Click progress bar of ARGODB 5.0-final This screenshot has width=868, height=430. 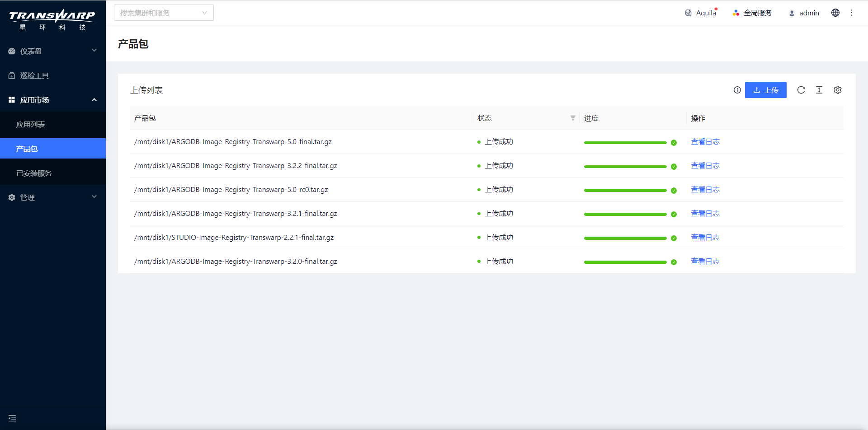click(x=625, y=143)
